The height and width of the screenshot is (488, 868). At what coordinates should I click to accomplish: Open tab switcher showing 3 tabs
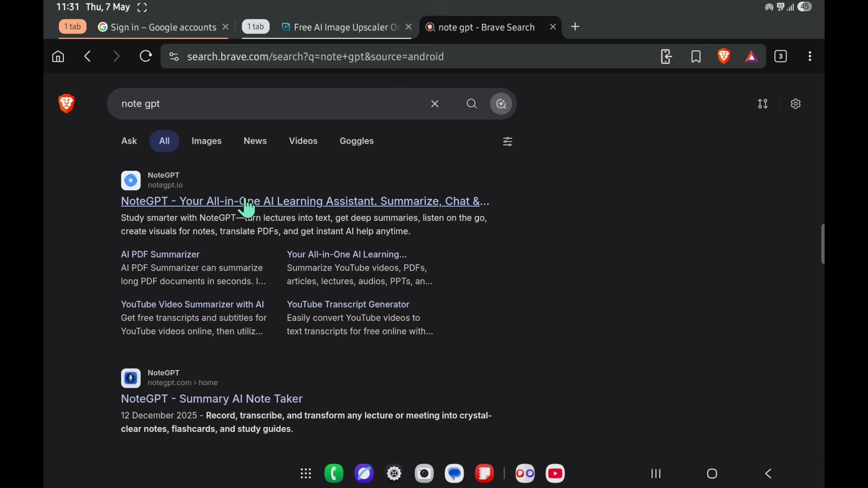point(781,56)
